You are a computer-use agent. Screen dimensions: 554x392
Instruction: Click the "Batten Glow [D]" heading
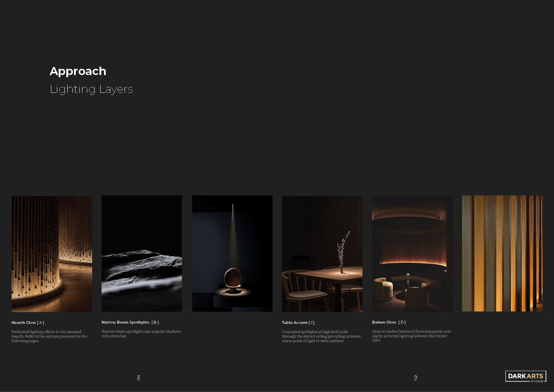tap(389, 322)
